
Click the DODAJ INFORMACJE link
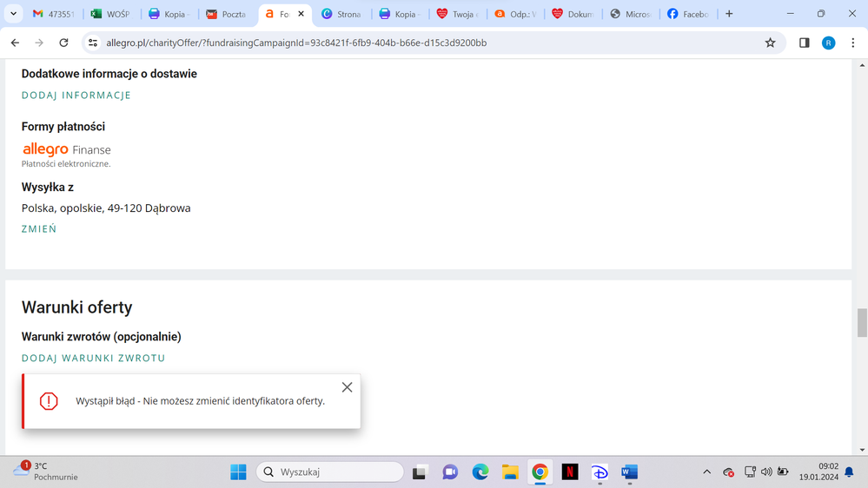pos(76,96)
